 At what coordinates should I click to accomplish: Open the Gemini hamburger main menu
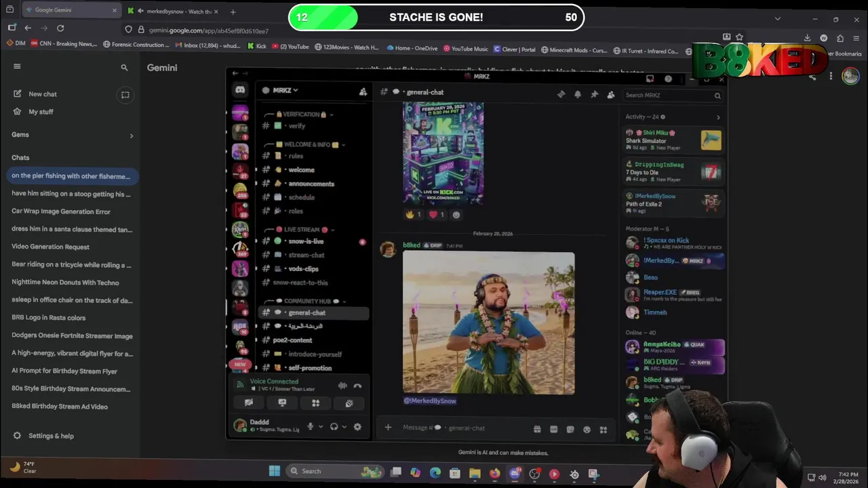[17, 66]
